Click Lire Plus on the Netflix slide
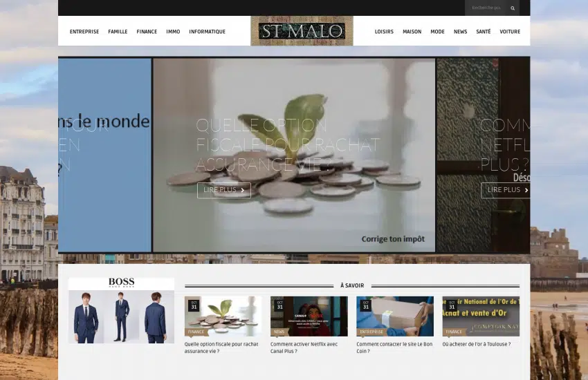This screenshot has height=380, width=588. coord(506,190)
